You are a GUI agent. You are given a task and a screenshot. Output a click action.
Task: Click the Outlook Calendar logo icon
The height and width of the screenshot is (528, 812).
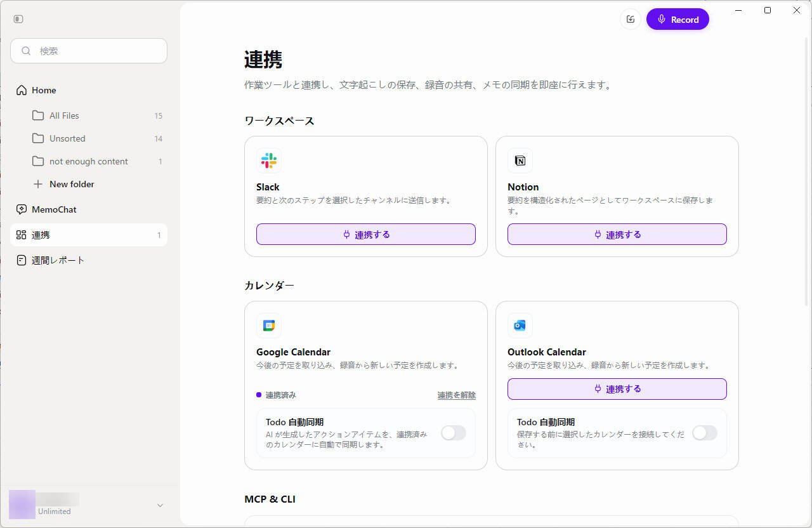520,326
